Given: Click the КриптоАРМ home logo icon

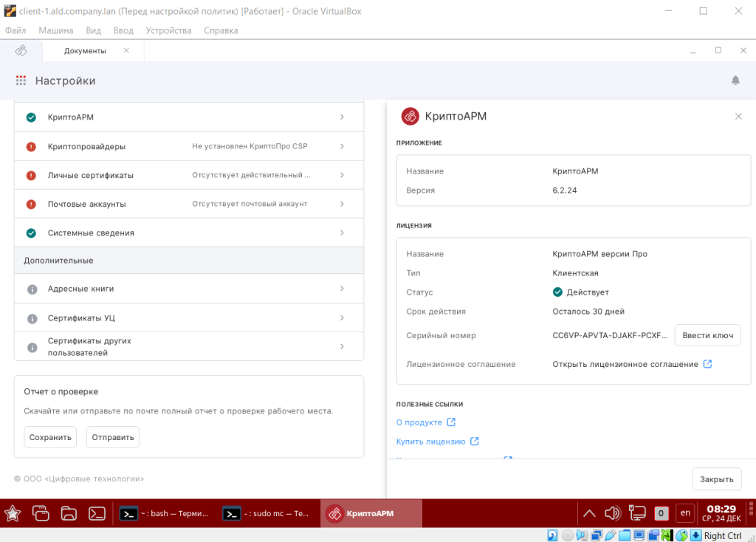Looking at the screenshot, I should point(21,50).
